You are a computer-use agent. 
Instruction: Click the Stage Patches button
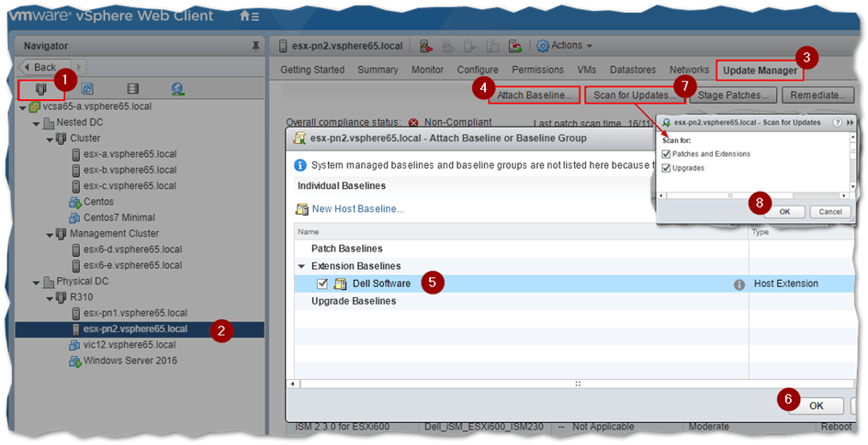[733, 95]
